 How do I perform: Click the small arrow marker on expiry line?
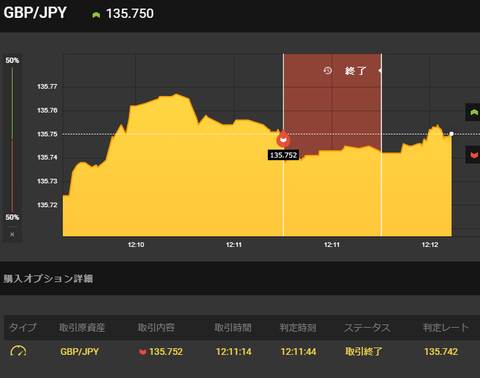(380, 71)
